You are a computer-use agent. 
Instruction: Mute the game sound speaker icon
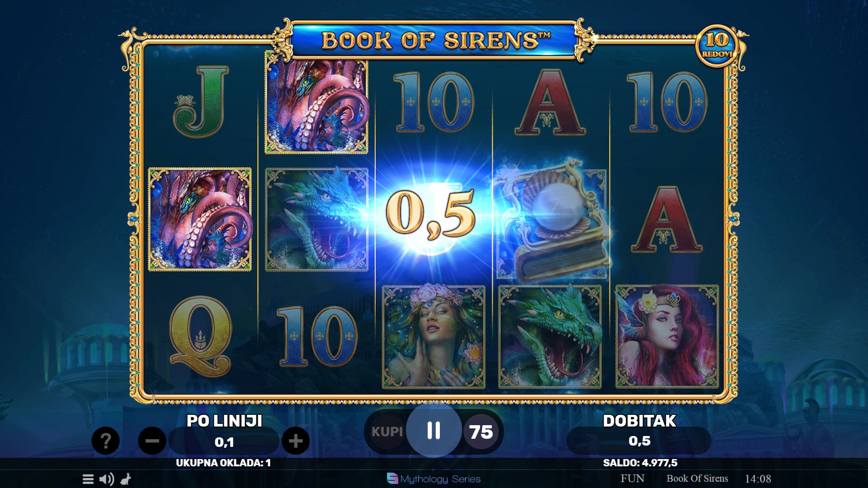point(107,479)
